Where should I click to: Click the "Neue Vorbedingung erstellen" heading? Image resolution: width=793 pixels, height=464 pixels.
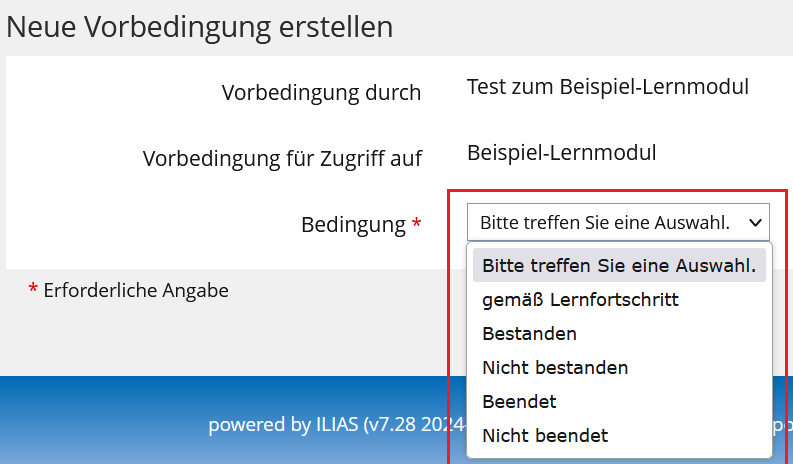pyautogui.click(x=199, y=27)
